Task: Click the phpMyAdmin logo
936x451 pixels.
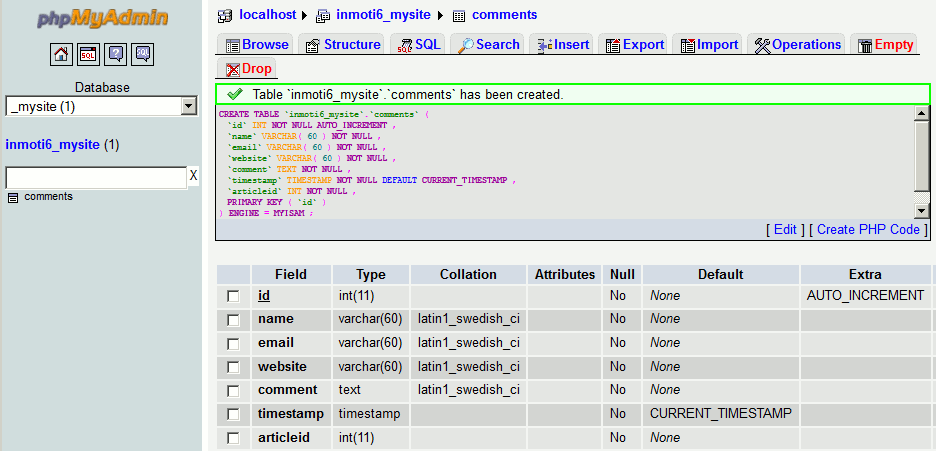Action: point(102,19)
